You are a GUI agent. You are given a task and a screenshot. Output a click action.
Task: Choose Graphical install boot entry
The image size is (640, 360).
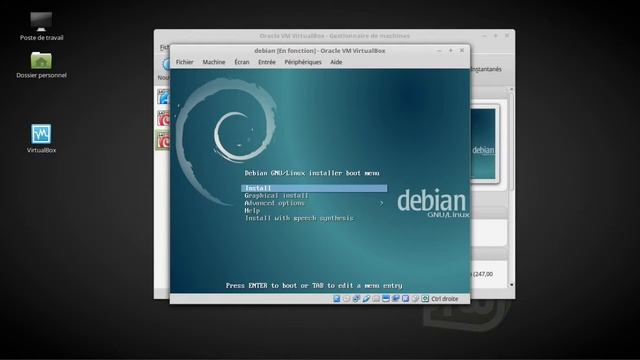[276, 196]
